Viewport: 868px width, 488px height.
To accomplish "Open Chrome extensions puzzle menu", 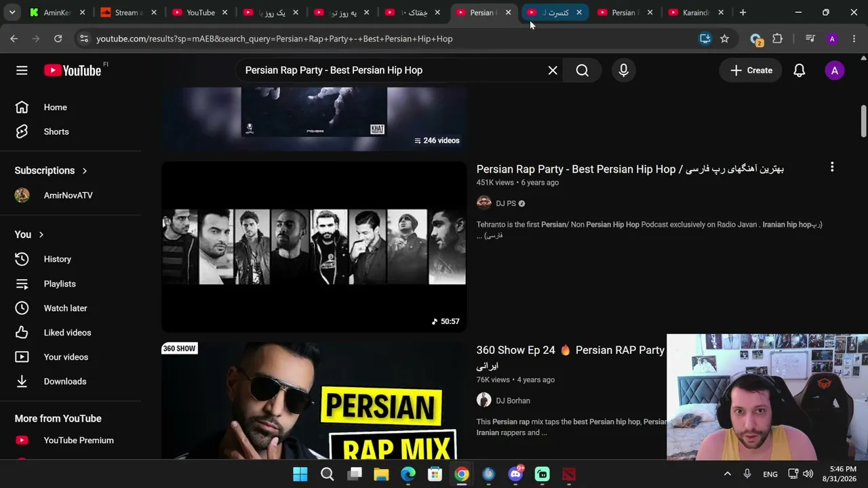I will (778, 39).
